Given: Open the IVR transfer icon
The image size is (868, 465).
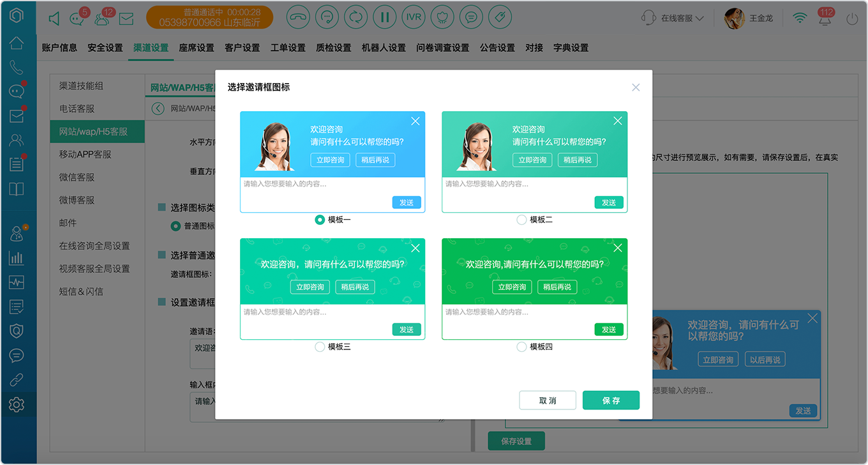Looking at the screenshot, I should click(x=414, y=17).
